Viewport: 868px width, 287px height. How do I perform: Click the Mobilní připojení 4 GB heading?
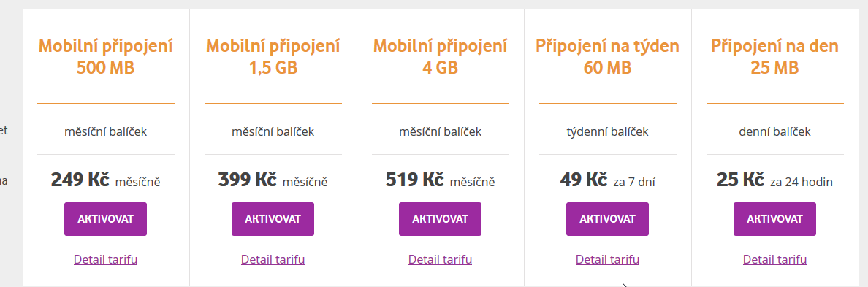coord(440,56)
